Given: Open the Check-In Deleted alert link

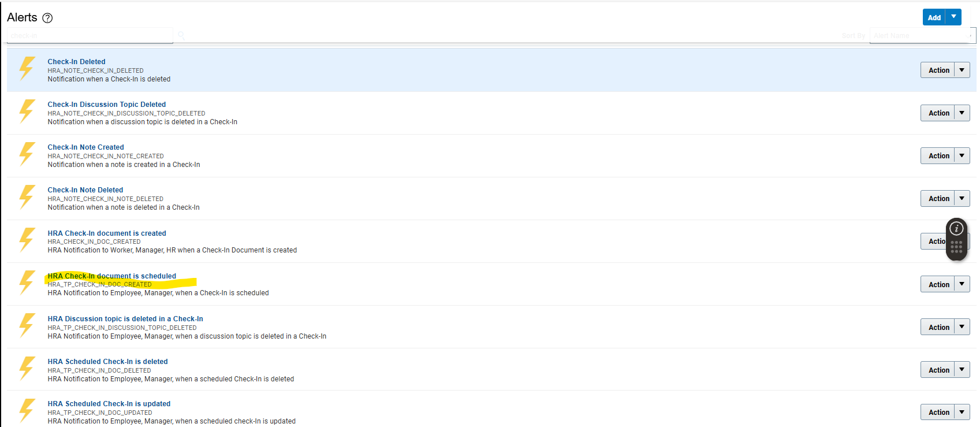Looking at the screenshot, I should click(76, 62).
